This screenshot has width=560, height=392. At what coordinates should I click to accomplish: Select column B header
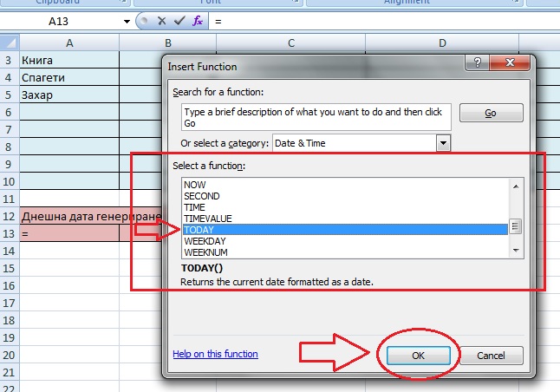(168, 42)
